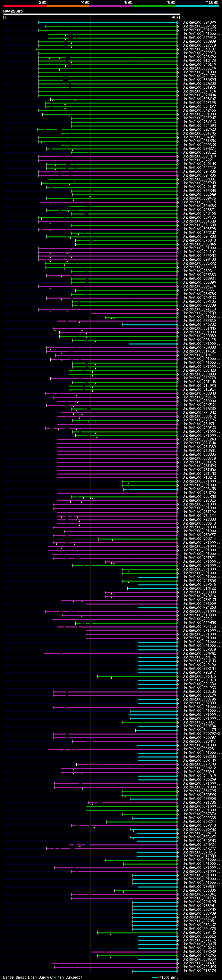This screenshot has width=222, height=980.
Task: Choose UniRef100_B9HZ74 from the list
Action: pos(199,148)
